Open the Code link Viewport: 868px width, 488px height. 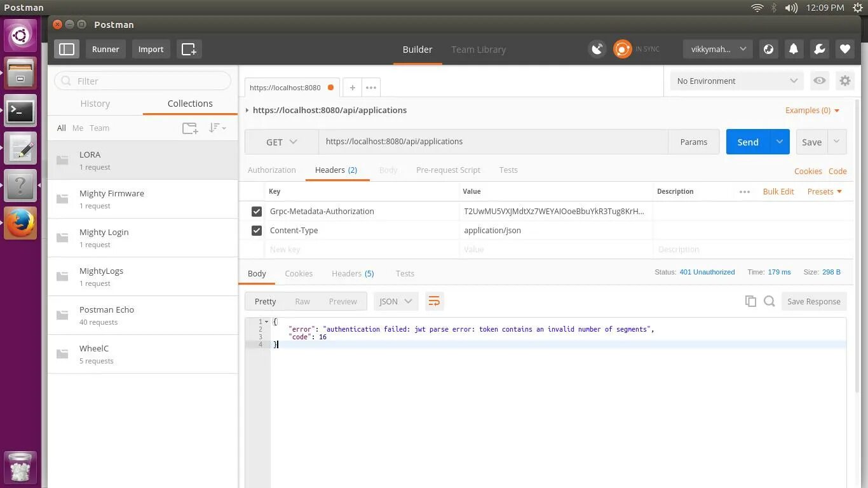coord(837,171)
